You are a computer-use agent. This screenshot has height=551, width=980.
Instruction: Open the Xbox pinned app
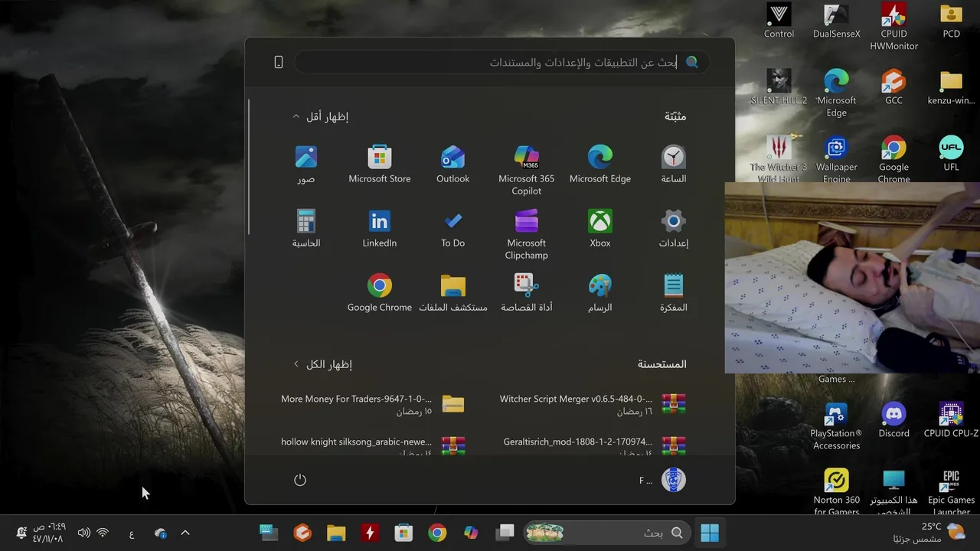(600, 229)
